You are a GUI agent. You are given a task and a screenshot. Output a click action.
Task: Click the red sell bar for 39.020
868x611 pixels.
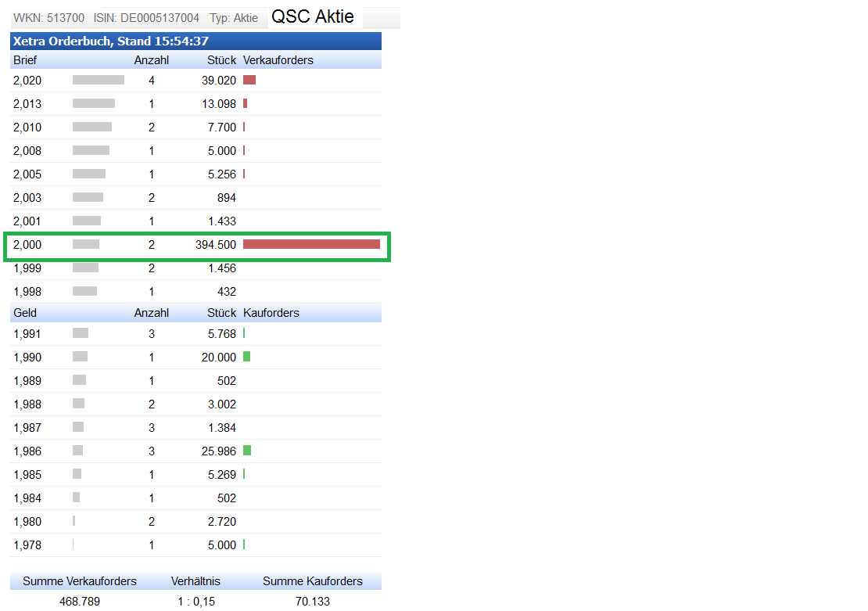249,80
